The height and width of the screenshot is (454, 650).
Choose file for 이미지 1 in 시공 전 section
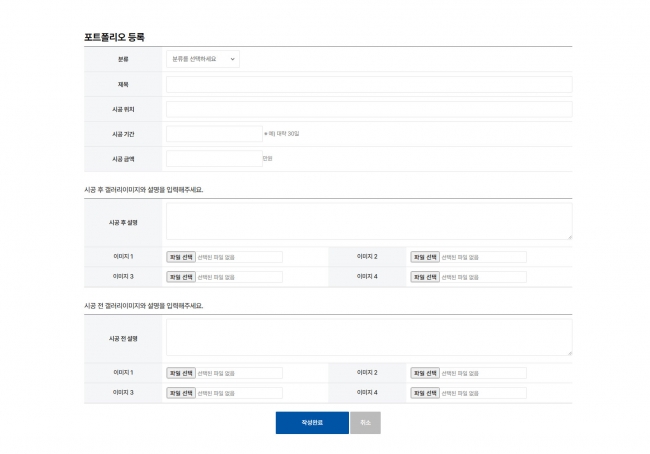click(x=181, y=373)
